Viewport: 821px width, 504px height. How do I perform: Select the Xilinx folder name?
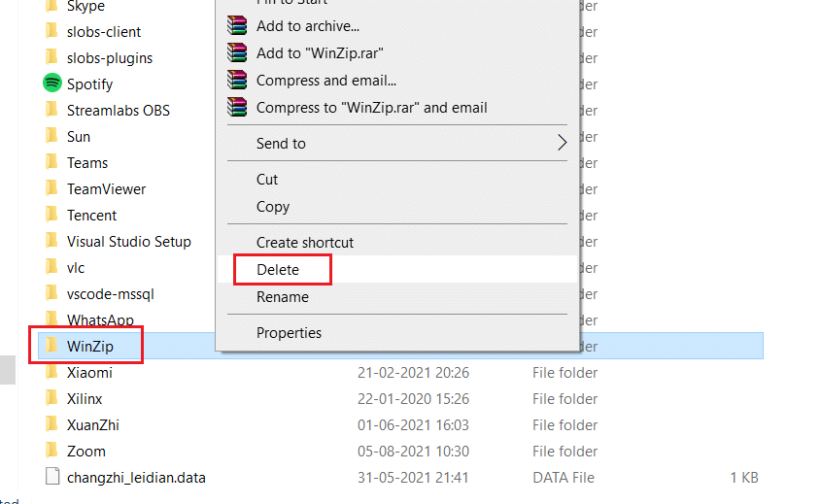point(85,399)
